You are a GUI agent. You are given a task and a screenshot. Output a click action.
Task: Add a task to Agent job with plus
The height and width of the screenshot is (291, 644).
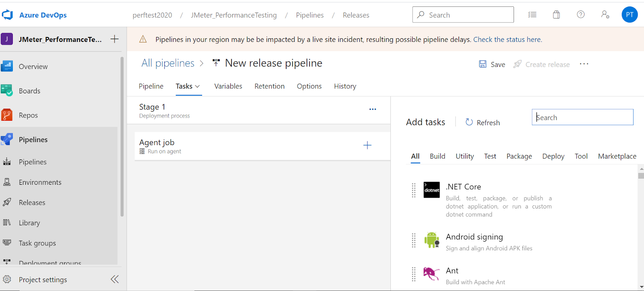(x=367, y=145)
